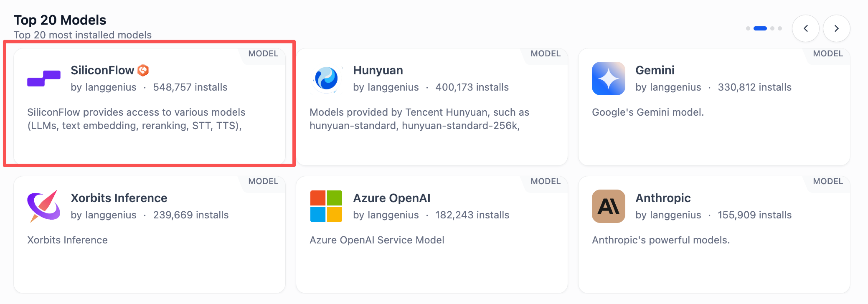The width and height of the screenshot is (868, 304).
Task: Click the "Top 20 Models" heading
Action: [x=60, y=20]
